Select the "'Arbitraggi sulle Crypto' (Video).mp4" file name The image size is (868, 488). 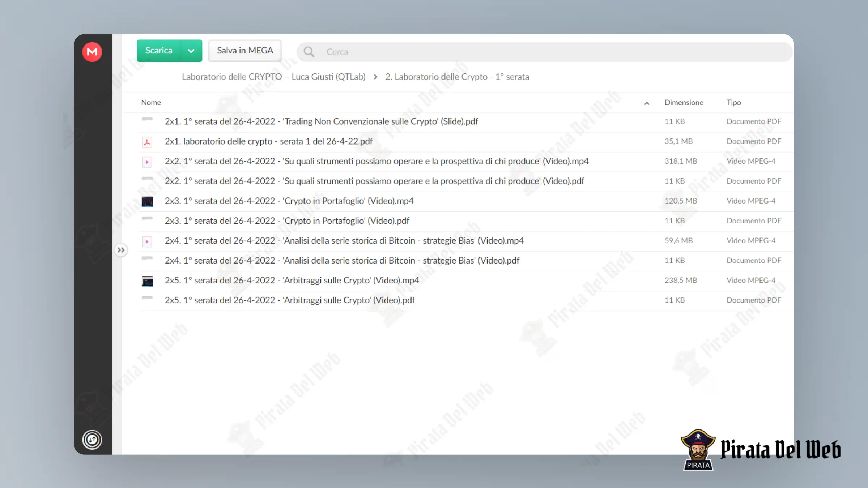click(292, 281)
